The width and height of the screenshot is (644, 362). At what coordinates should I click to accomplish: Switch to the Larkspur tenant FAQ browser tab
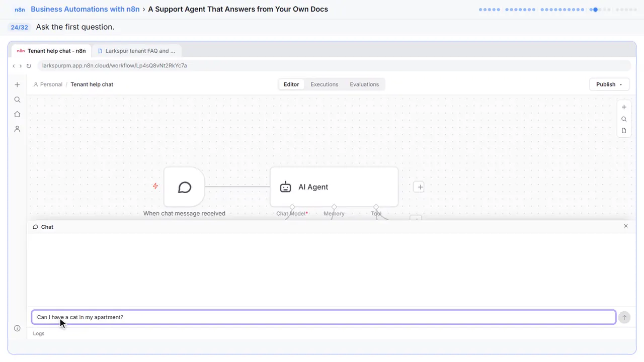pos(136,51)
